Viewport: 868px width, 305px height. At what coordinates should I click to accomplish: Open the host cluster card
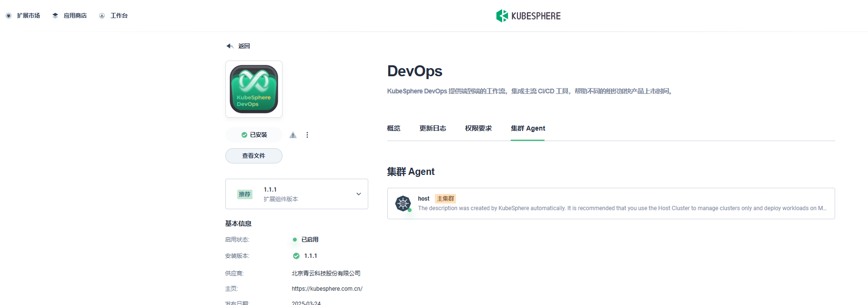tap(611, 203)
